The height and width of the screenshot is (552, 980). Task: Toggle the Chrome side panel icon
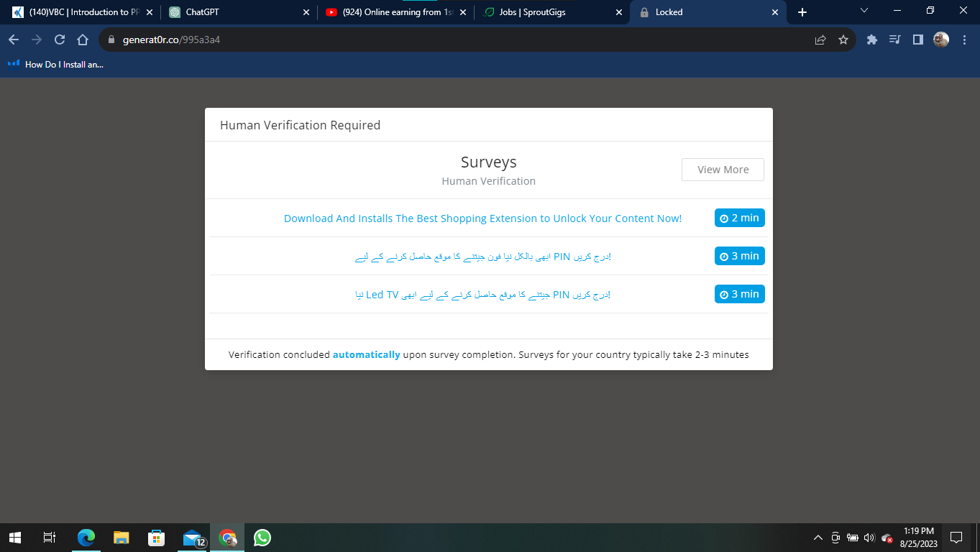pyautogui.click(x=917, y=40)
